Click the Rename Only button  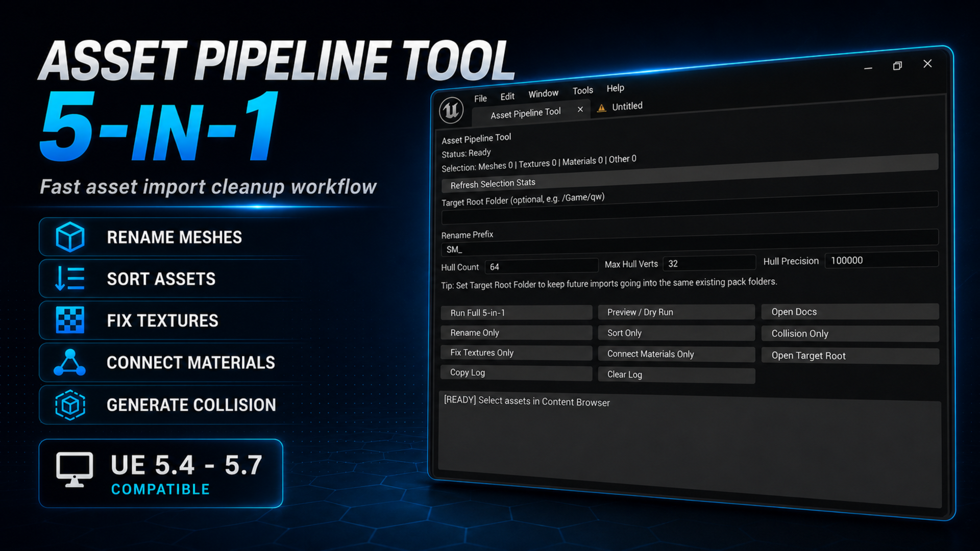517,333
